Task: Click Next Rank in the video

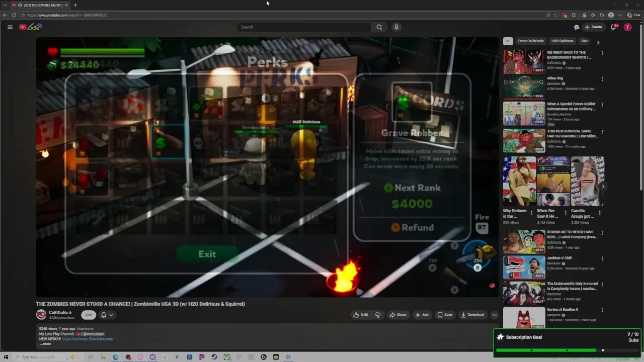Action: [x=412, y=188]
